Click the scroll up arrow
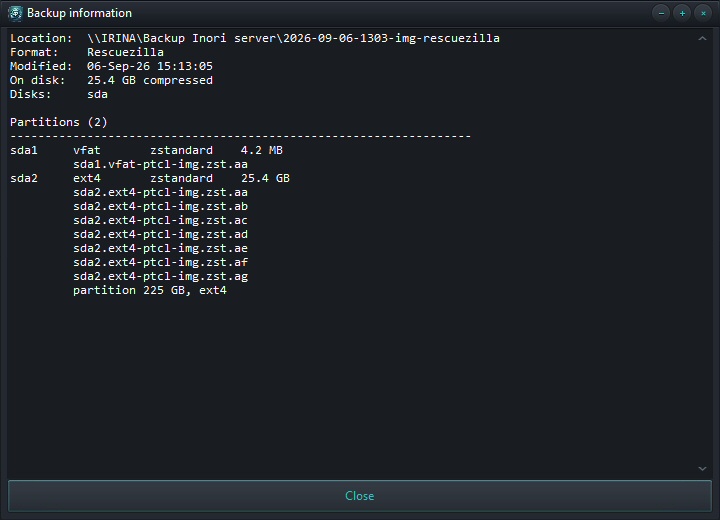The image size is (720, 520). 702,39
